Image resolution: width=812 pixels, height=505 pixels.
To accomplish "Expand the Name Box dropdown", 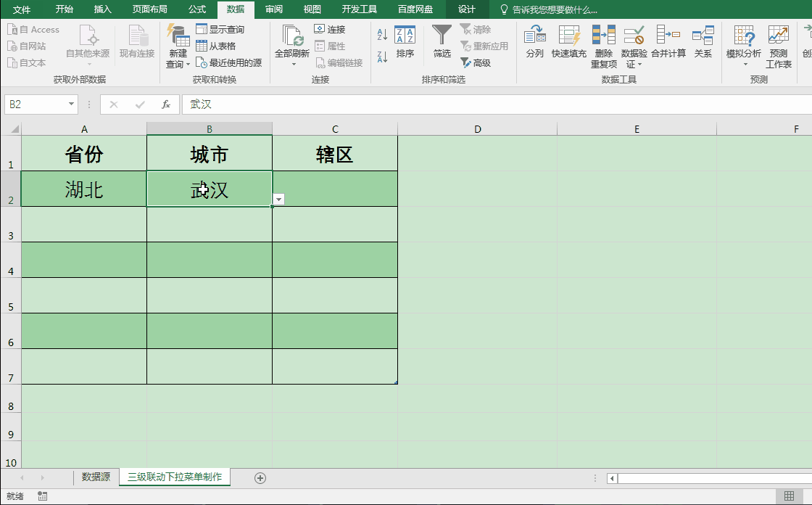I will [x=71, y=104].
